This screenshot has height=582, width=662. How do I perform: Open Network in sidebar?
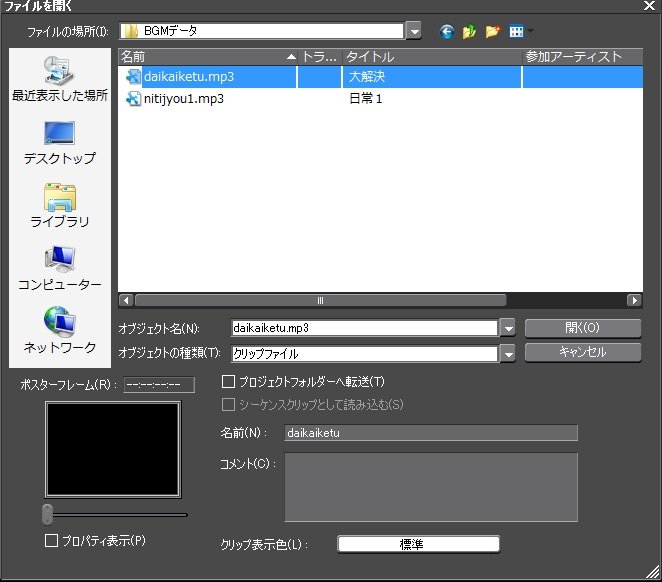[59, 332]
